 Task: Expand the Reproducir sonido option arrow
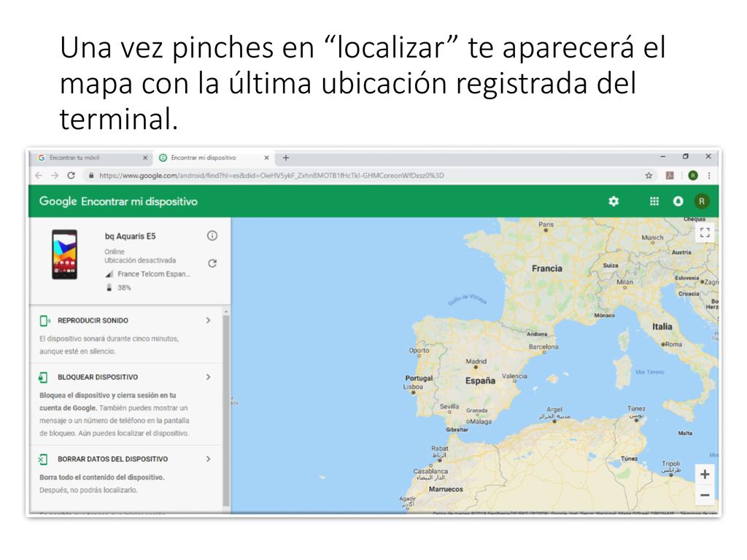pyautogui.click(x=208, y=321)
